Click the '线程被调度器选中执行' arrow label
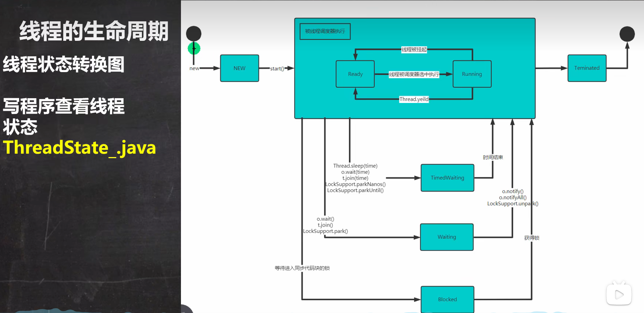 (414, 74)
